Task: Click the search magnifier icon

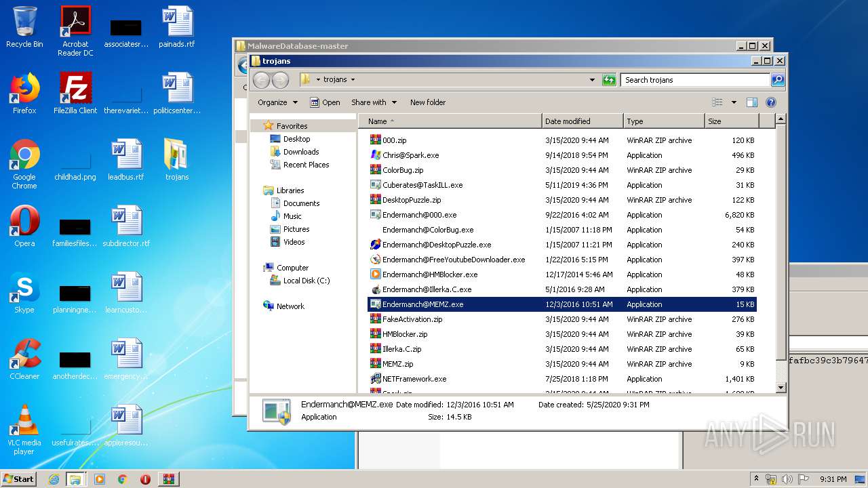Action: pyautogui.click(x=777, y=80)
